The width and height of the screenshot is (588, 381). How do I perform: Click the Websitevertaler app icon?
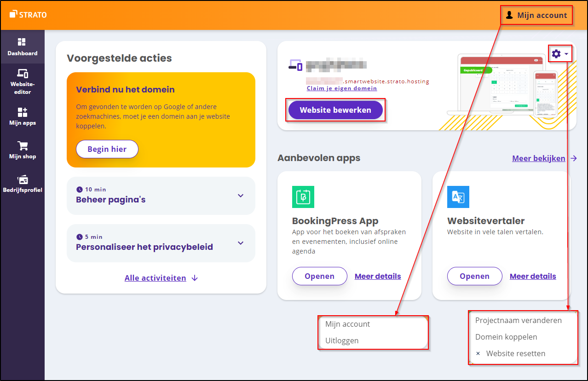click(x=458, y=197)
